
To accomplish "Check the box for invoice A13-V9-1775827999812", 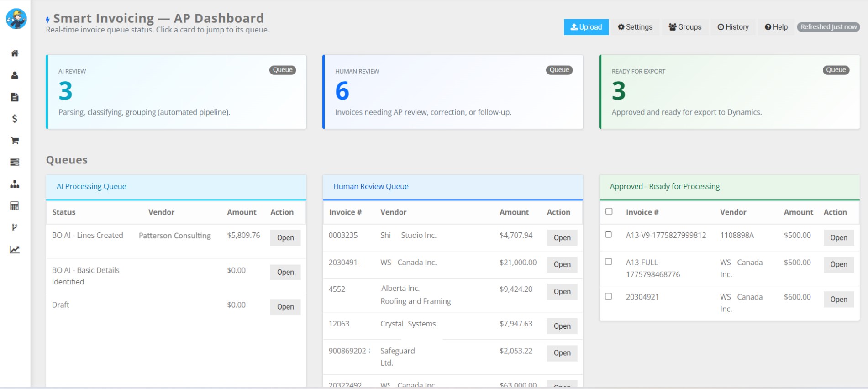I will (609, 235).
